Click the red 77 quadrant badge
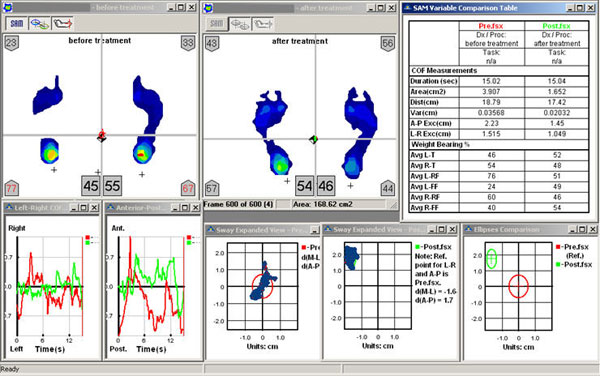The width and height of the screenshot is (600, 376). 11,188
